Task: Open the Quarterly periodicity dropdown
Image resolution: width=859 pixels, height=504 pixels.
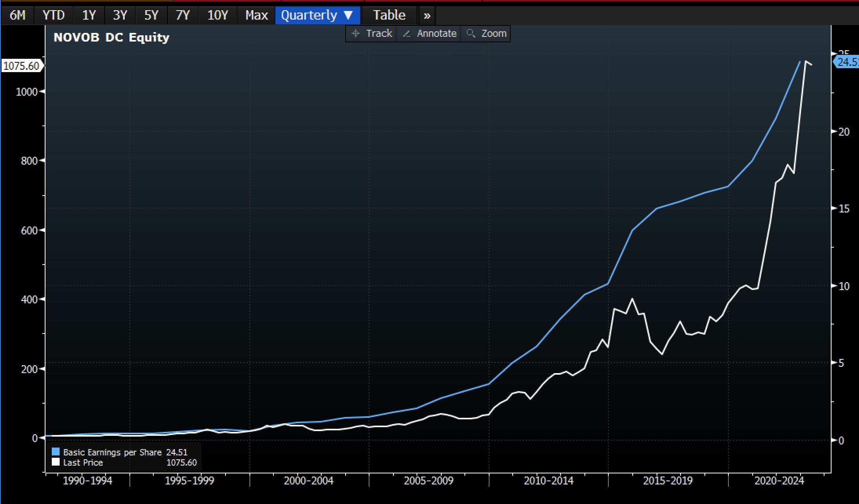Action: [x=309, y=15]
